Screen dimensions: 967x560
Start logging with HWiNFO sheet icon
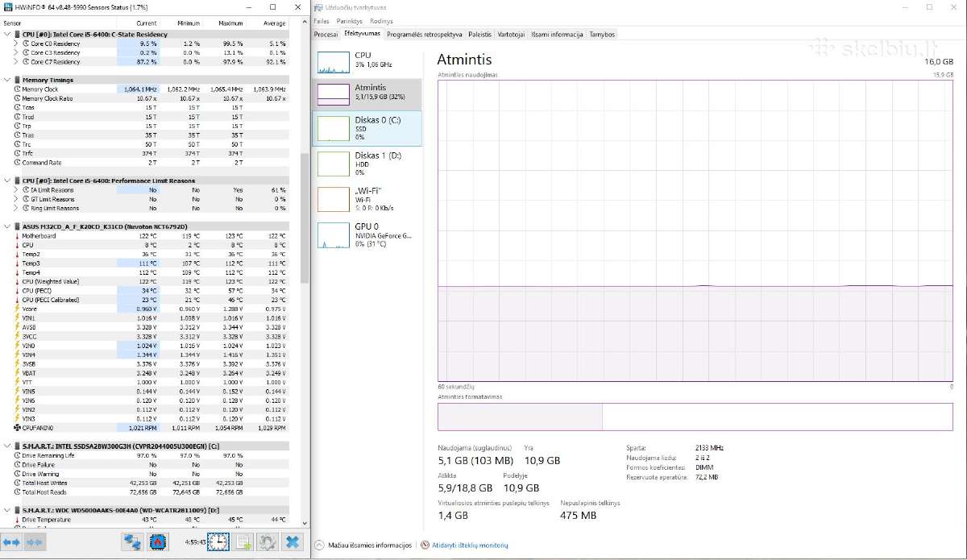pyautogui.click(x=243, y=542)
